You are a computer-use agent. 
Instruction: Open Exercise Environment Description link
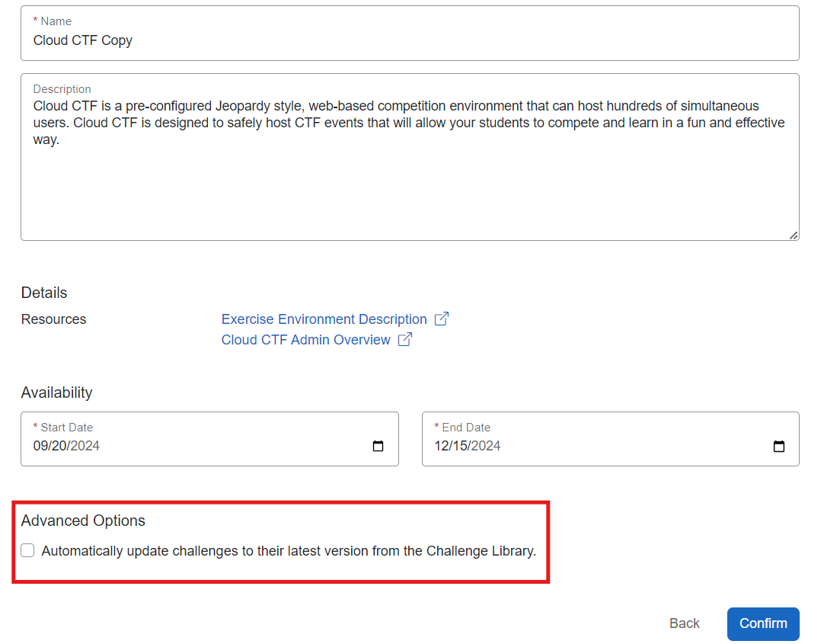[324, 319]
